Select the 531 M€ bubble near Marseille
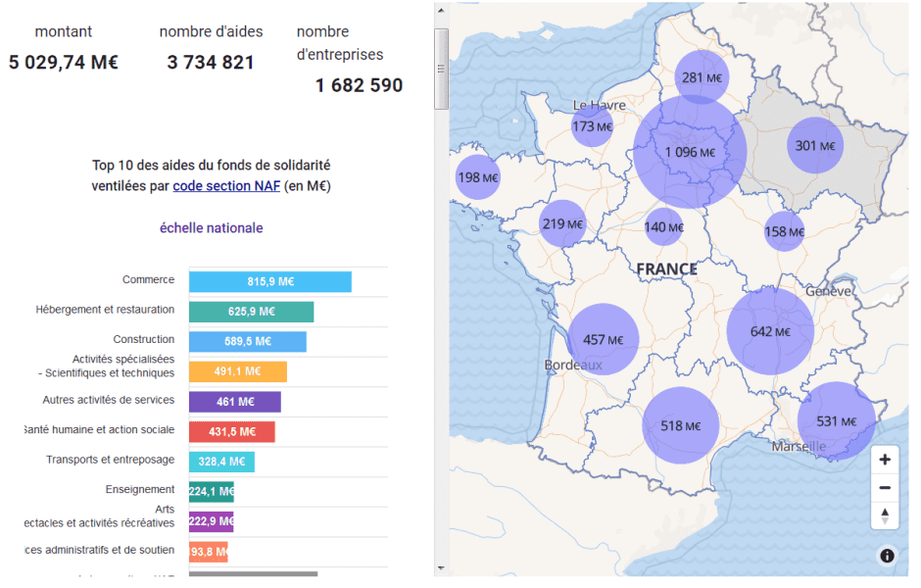 837,421
